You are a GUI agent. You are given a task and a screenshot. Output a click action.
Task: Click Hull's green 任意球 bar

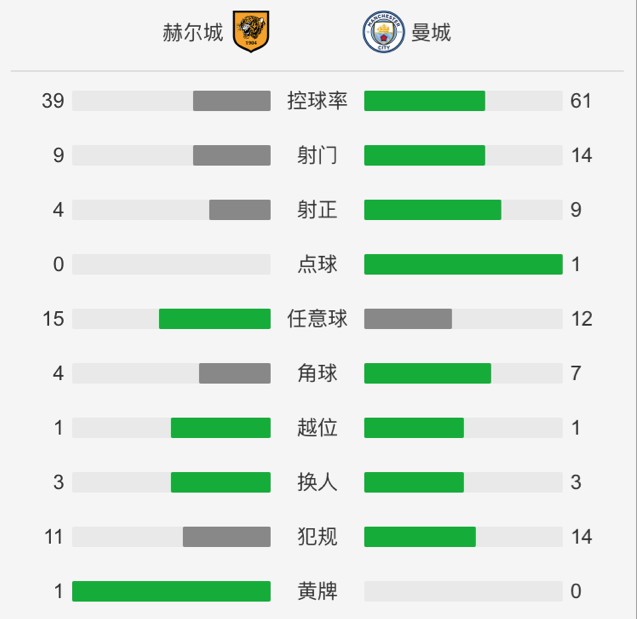[214, 318]
